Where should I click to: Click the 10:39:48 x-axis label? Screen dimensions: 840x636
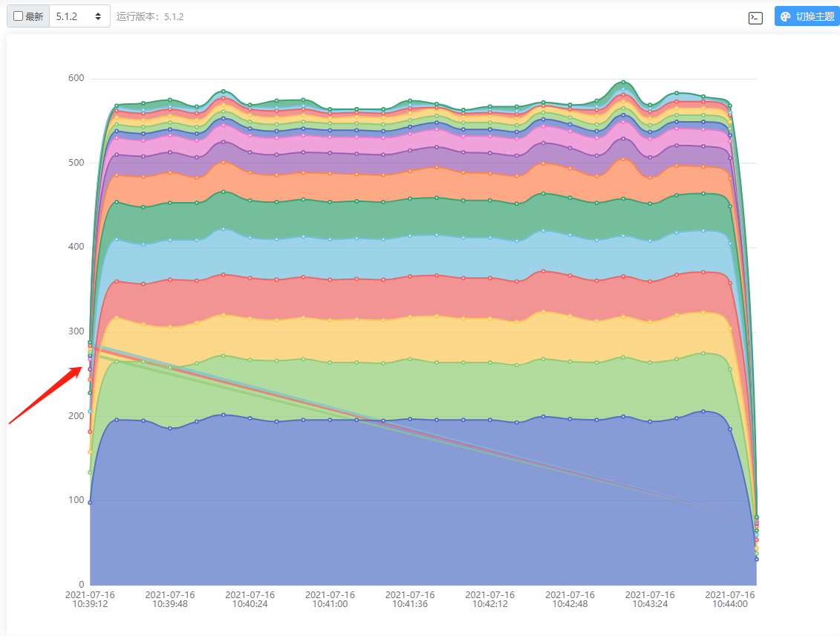click(170, 600)
